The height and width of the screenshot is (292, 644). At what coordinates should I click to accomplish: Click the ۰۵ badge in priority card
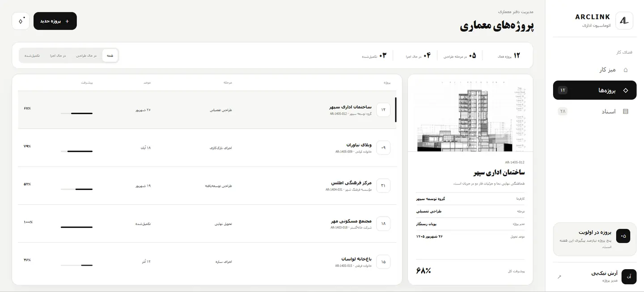click(623, 236)
